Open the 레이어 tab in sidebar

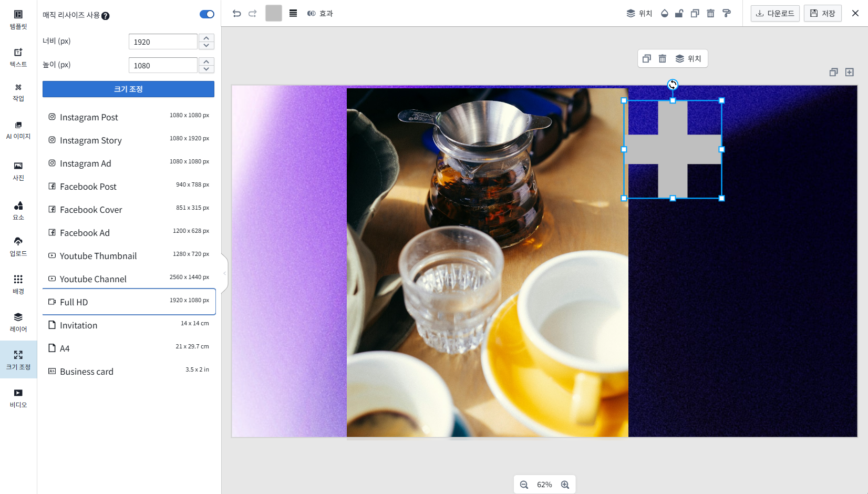[x=18, y=322]
